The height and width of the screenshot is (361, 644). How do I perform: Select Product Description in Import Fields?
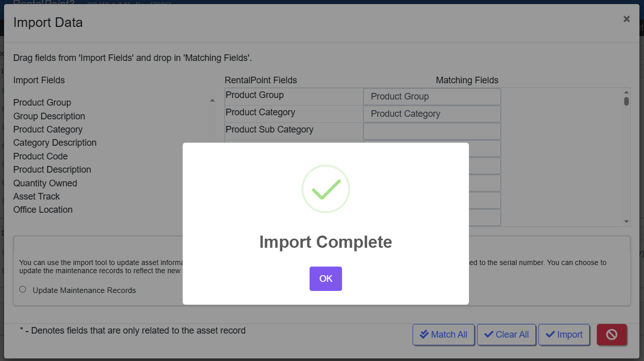click(x=52, y=170)
